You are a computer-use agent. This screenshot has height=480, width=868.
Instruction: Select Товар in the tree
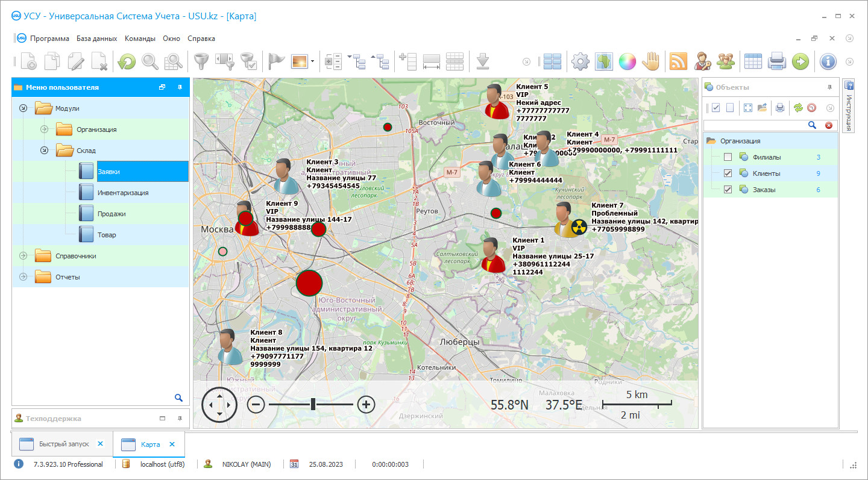pos(107,235)
